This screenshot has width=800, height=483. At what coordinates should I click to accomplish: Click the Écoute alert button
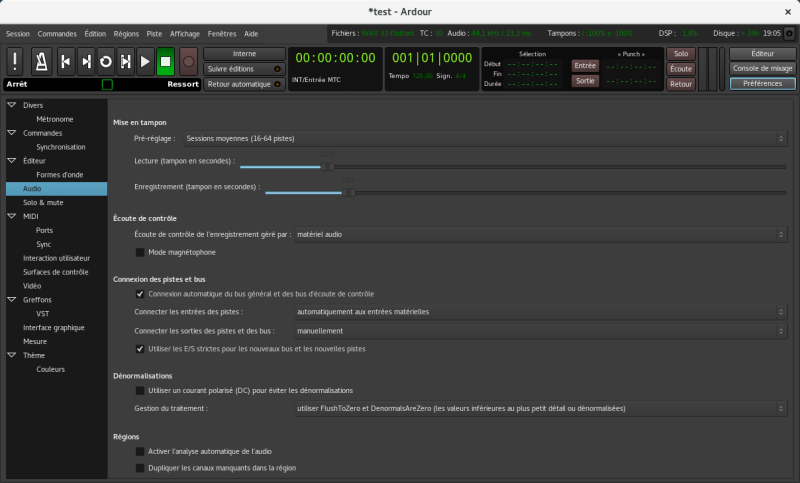pos(681,69)
